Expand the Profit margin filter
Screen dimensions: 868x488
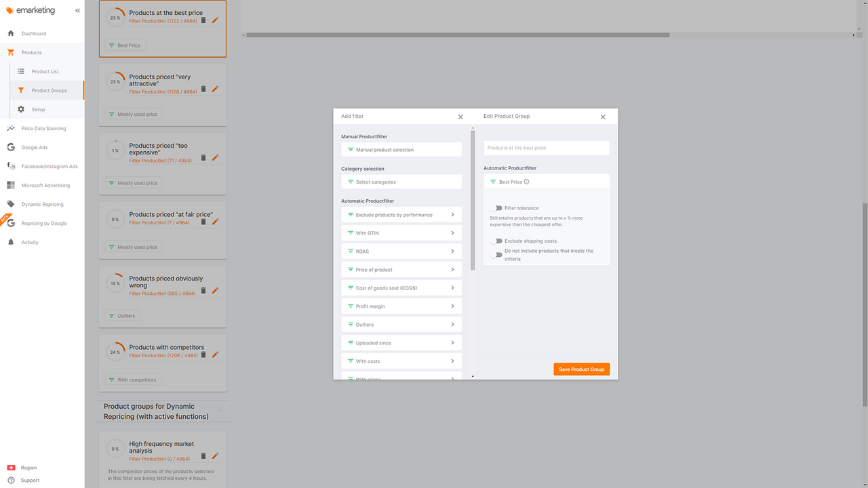click(401, 306)
